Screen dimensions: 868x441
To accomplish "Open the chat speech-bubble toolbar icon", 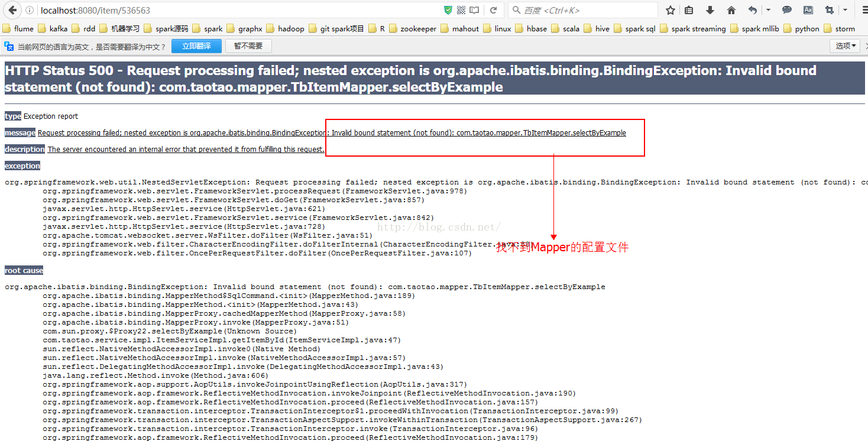I will [x=787, y=10].
